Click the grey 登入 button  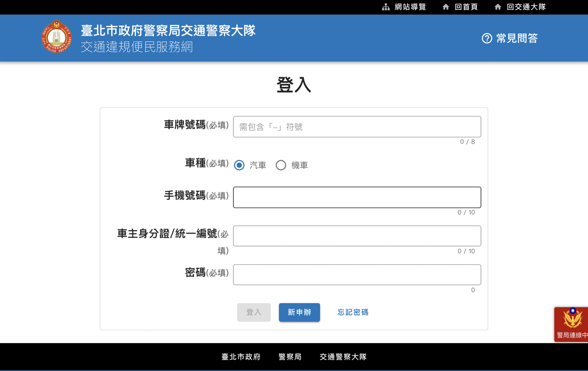pos(254,312)
